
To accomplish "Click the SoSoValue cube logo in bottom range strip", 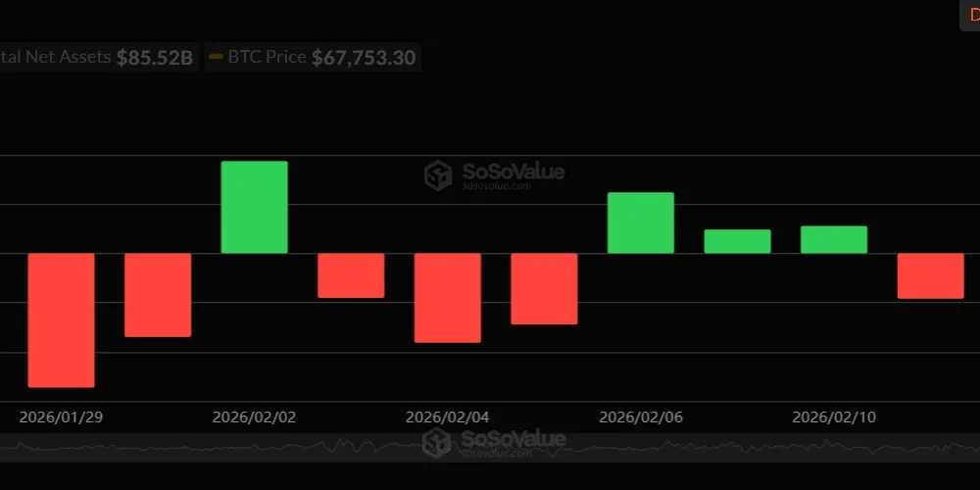I will [x=437, y=442].
